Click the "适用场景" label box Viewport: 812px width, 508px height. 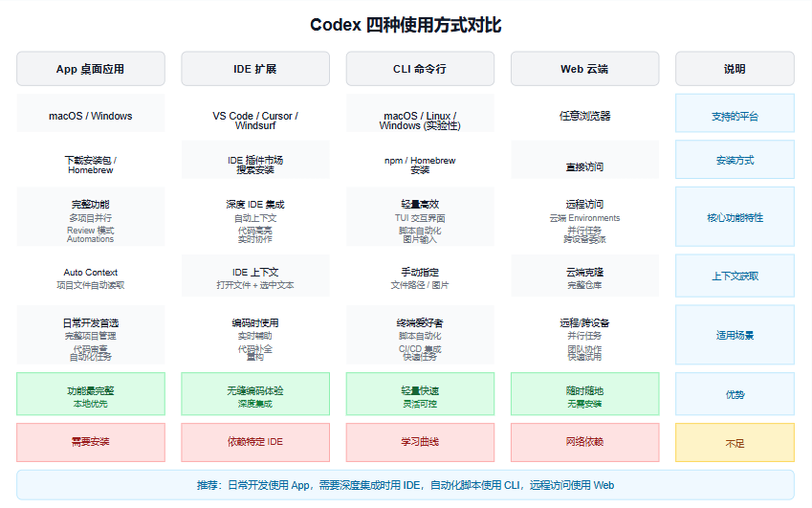(x=735, y=335)
